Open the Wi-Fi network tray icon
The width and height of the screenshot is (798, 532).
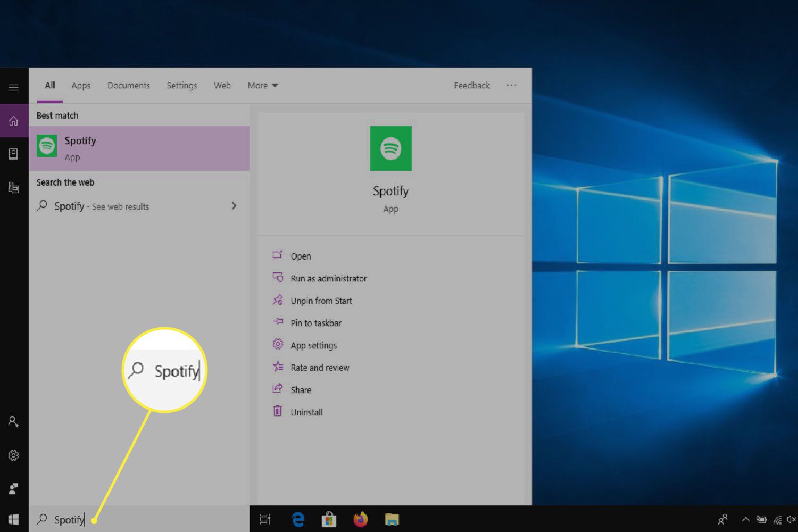tap(777, 519)
